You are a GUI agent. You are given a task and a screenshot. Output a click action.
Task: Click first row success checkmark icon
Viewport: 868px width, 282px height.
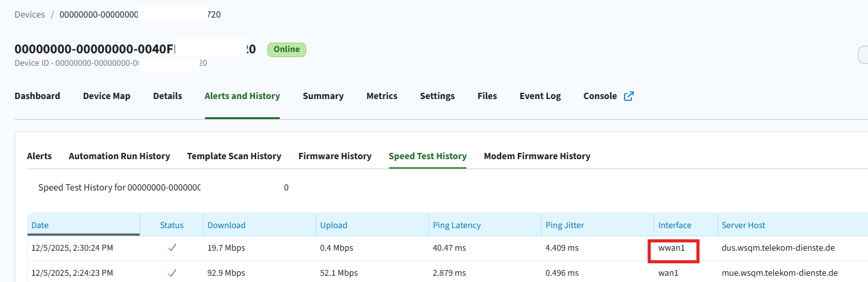click(172, 248)
